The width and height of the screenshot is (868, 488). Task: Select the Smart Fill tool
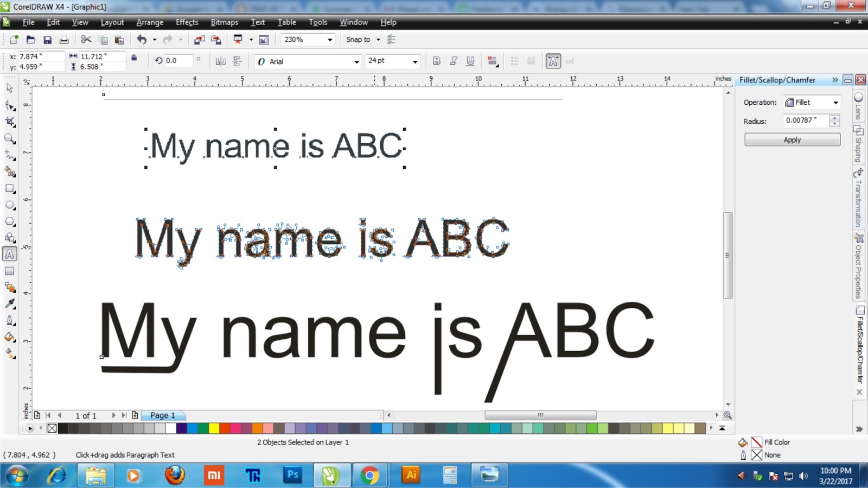(10, 172)
